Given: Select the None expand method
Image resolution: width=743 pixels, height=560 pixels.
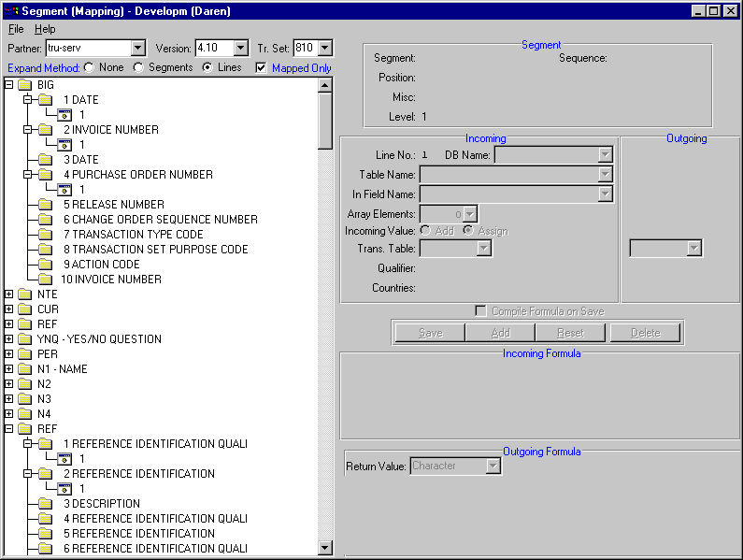Looking at the screenshot, I should (90, 67).
